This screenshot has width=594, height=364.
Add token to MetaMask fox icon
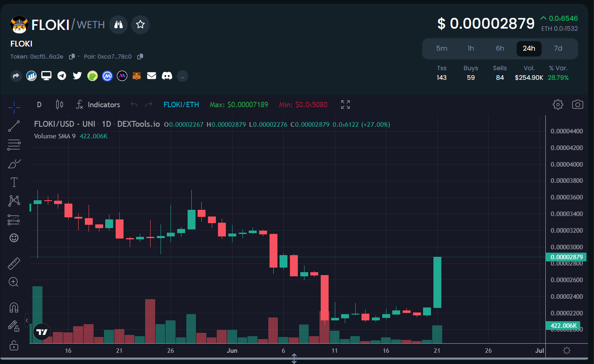click(137, 76)
